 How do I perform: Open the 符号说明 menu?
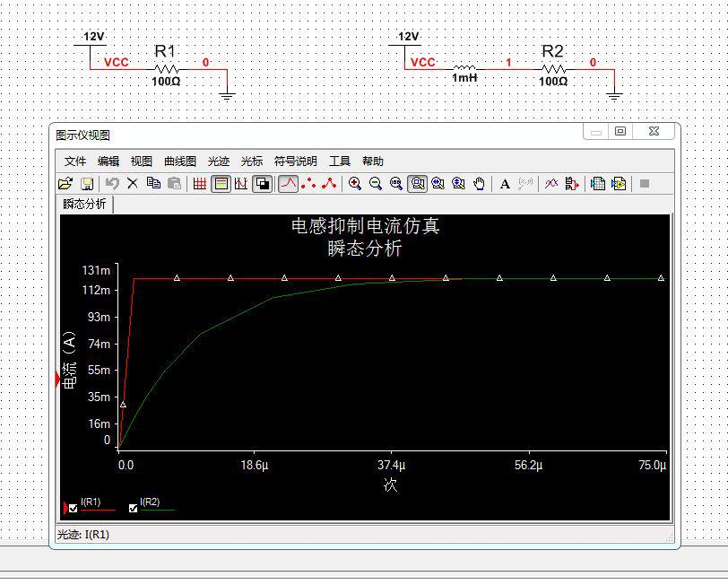tap(295, 162)
